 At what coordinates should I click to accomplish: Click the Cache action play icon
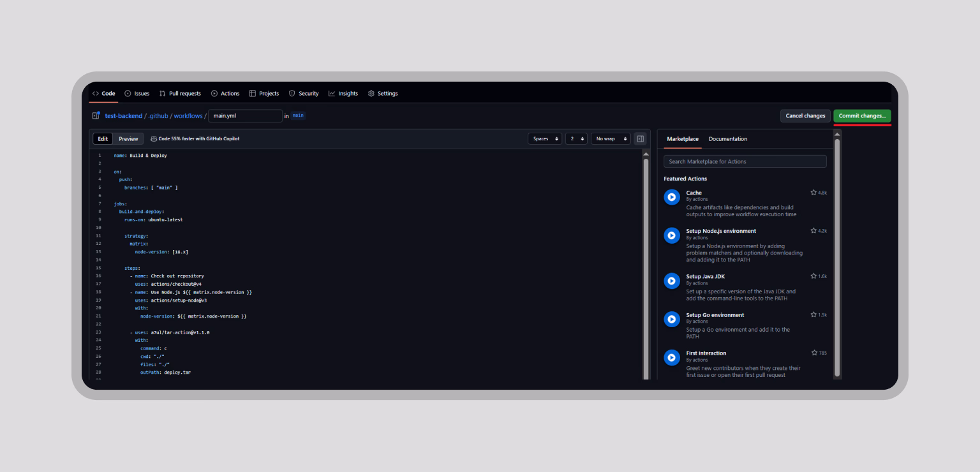pos(672,197)
